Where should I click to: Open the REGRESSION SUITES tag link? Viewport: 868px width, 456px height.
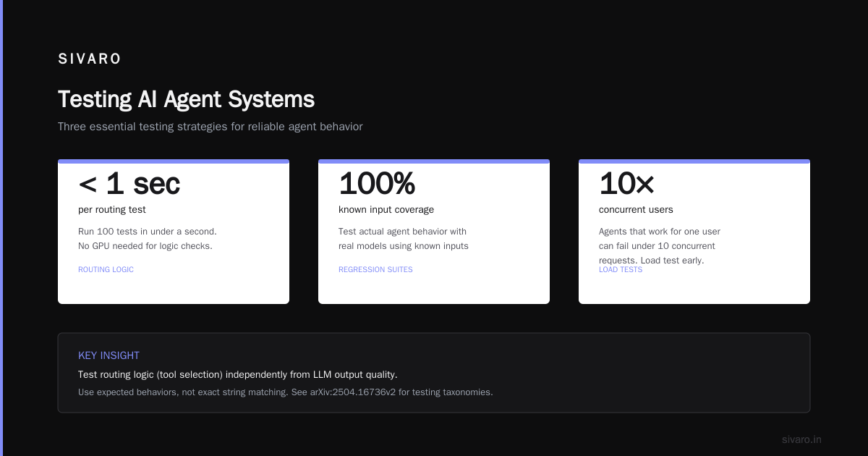pos(375,269)
